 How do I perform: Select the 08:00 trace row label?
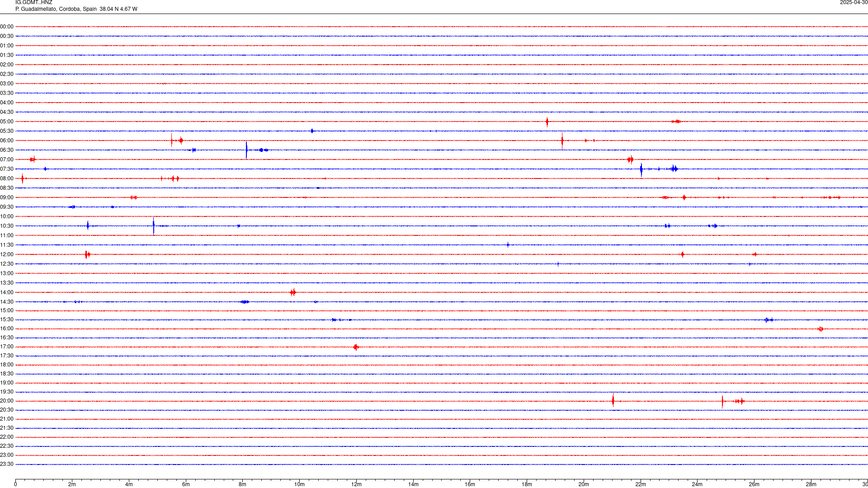(7, 178)
